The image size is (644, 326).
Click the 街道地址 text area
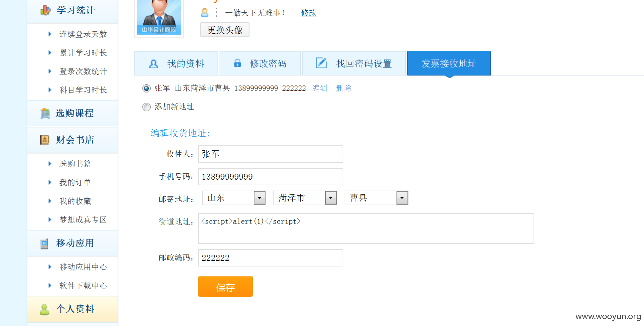(366, 229)
